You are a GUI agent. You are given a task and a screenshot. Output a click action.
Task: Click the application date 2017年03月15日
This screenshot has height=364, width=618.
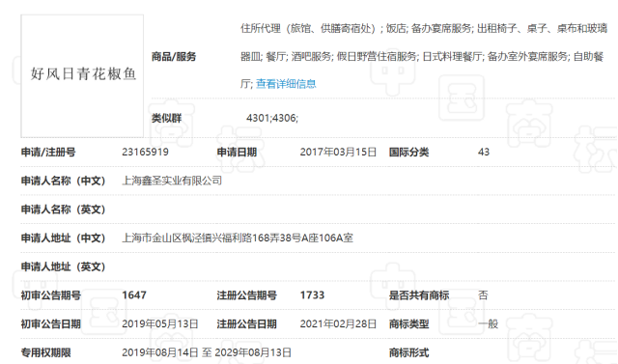pos(338,152)
